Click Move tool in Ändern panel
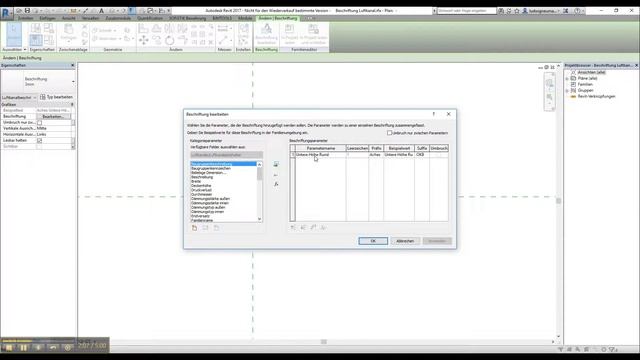 coord(143,40)
